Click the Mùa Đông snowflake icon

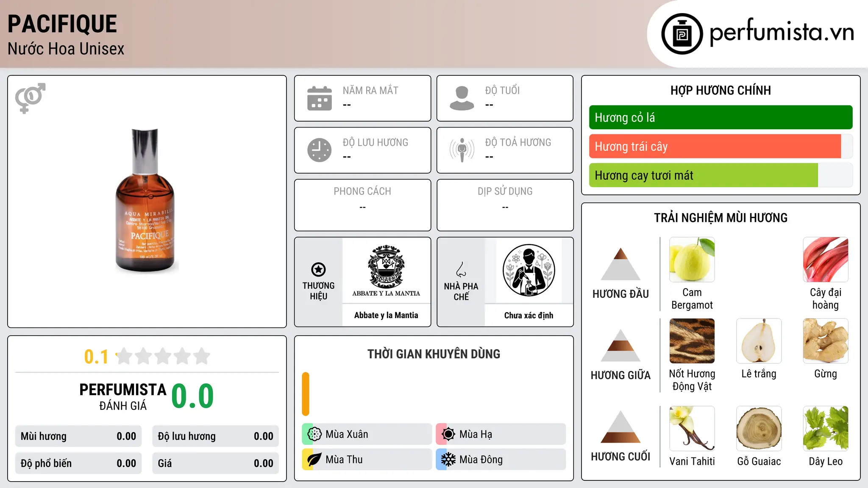pos(448,460)
